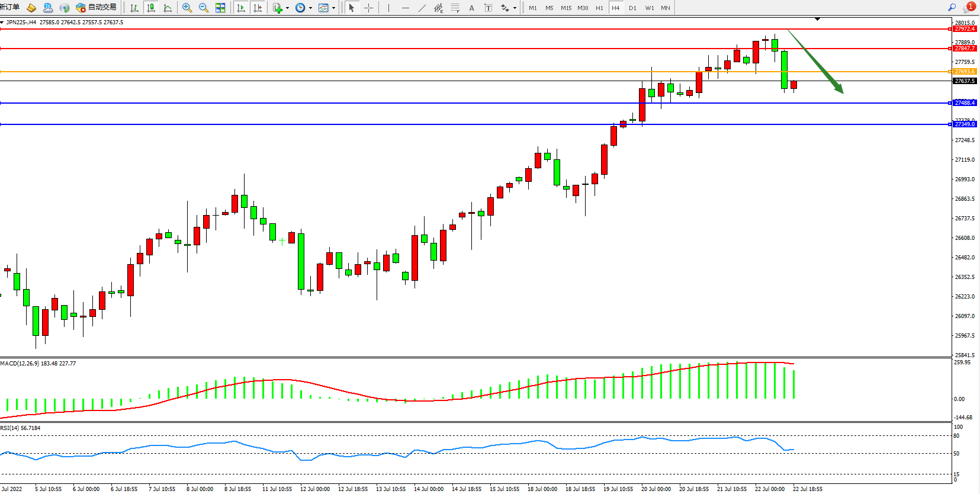980x494 pixels.
Task: Select the crosshair cursor tool
Action: coord(368,8)
